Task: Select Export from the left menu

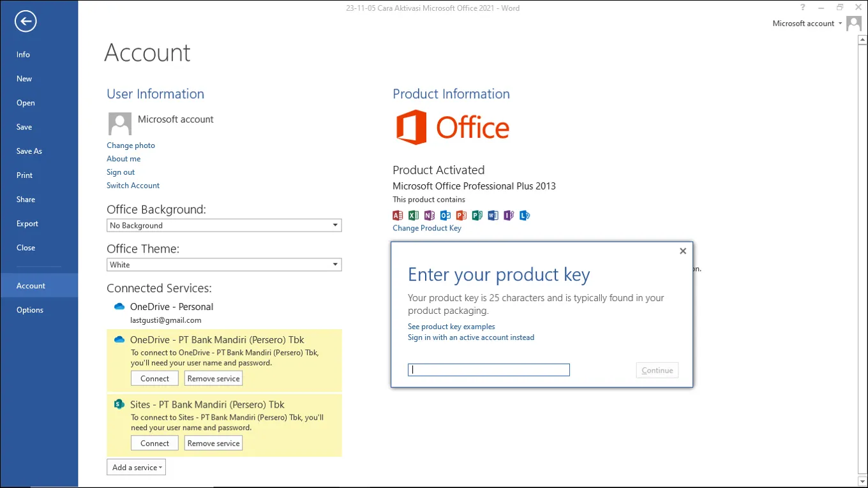Action: tap(27, 224)
